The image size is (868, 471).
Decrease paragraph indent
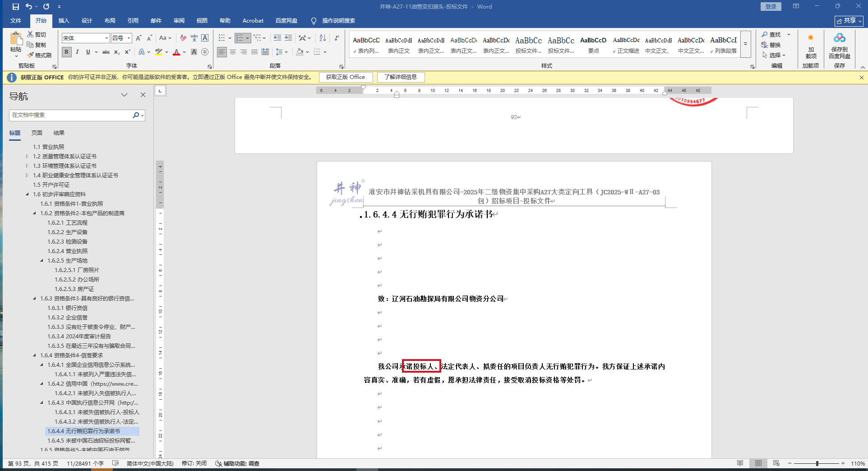277,38
